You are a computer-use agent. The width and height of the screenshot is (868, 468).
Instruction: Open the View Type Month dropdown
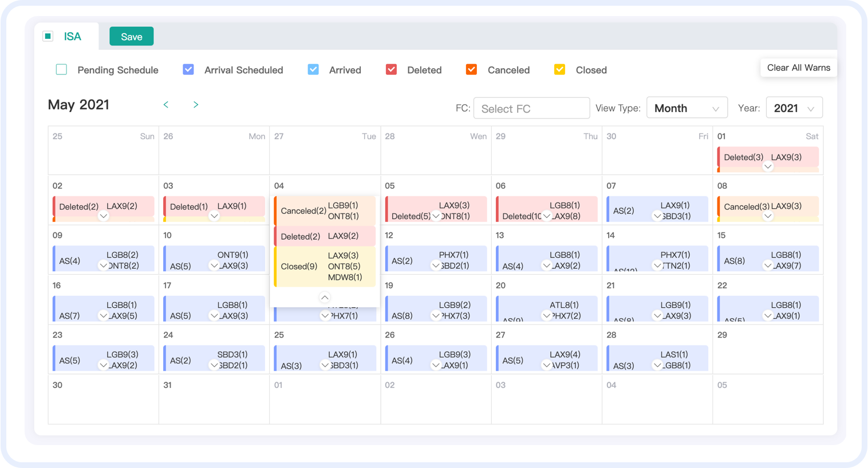[x=686, y=108]
